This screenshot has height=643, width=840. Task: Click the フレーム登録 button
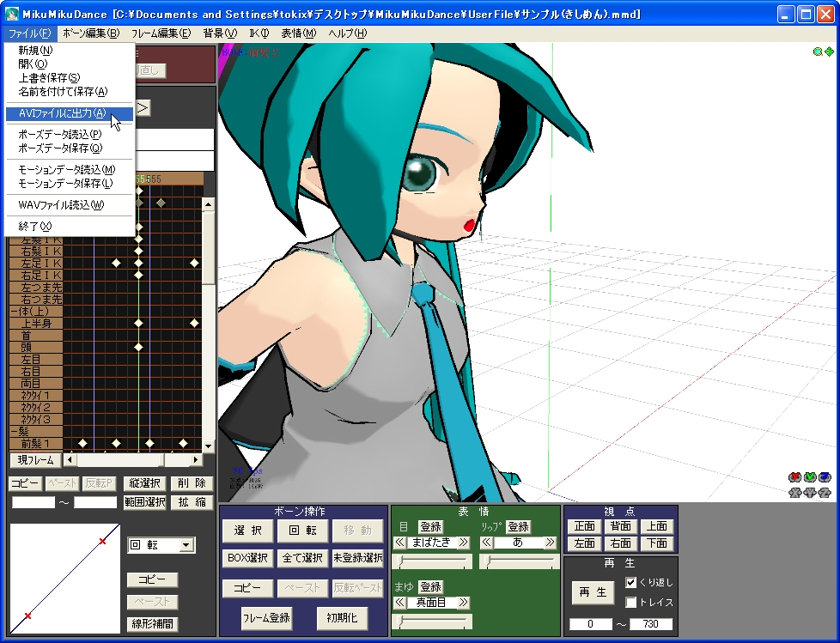click(x=266, y=618)
